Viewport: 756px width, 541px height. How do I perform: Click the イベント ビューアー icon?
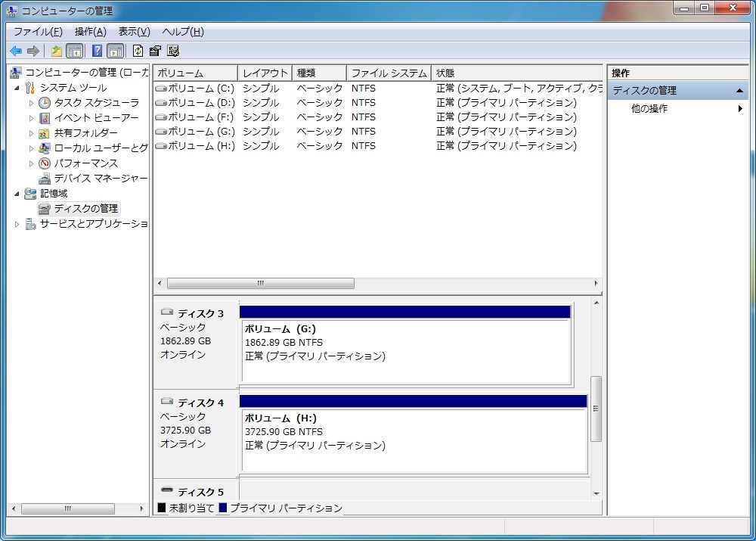click(45, 118)
